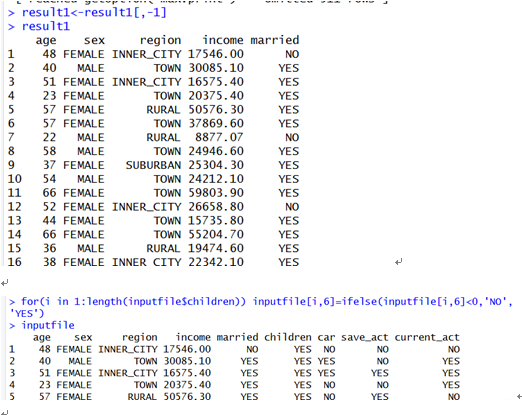This screenshot has width=522, height=415.
Task: Click the 'sex' header in the inputfile table
Action: 83,338
